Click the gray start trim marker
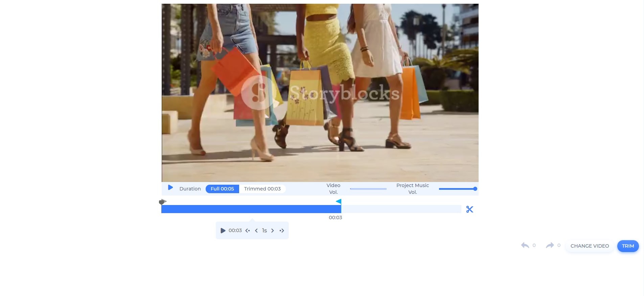This screenshot has width=644, height=296. pos(162,202)
